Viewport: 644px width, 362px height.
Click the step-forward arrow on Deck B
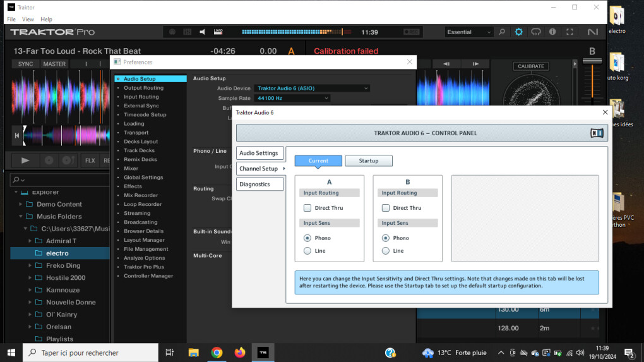[x=475, y=64]
